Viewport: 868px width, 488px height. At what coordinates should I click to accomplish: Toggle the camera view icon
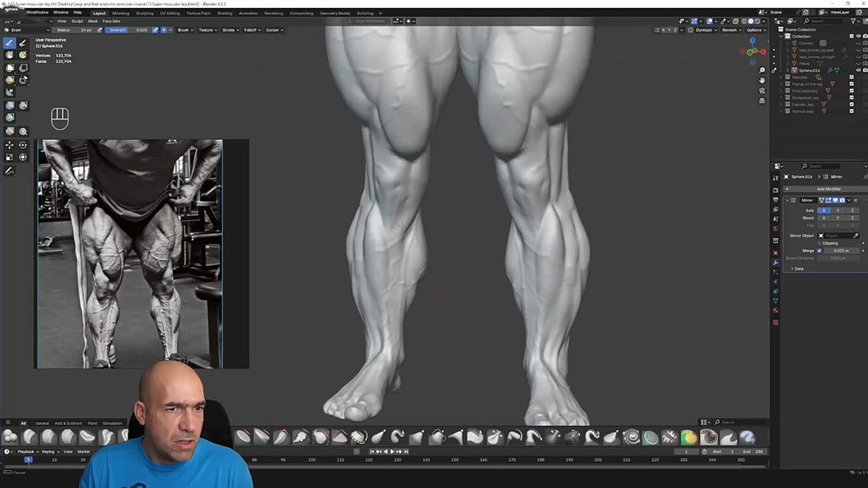point(762,90)
